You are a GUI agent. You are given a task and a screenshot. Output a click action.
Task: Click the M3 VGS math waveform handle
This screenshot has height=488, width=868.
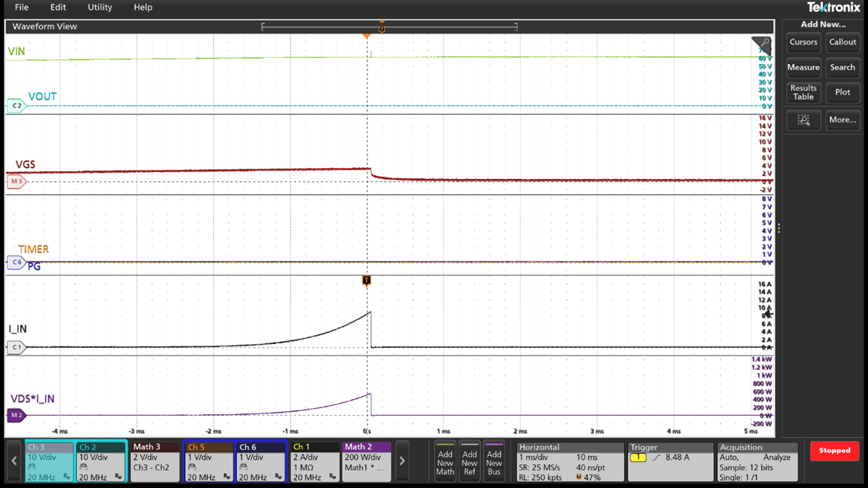pos(16,182)
